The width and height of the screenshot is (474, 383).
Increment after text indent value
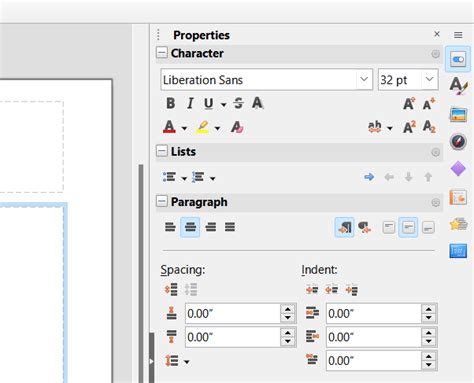pos(429,333)
